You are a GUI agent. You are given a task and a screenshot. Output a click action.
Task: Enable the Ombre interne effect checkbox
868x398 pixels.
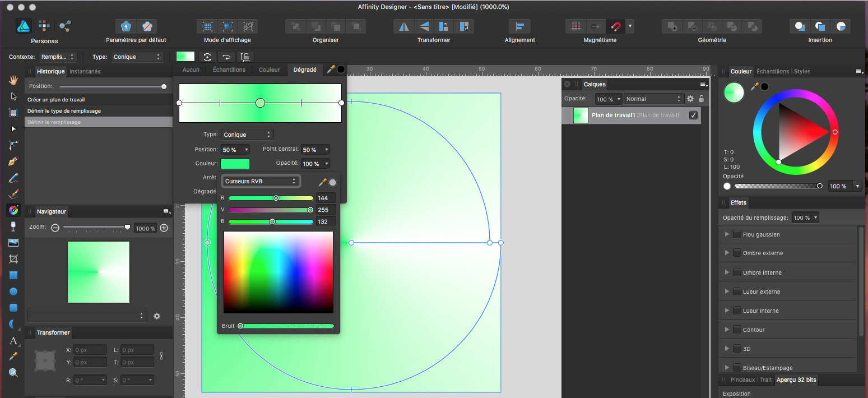[x=737, y=272]
